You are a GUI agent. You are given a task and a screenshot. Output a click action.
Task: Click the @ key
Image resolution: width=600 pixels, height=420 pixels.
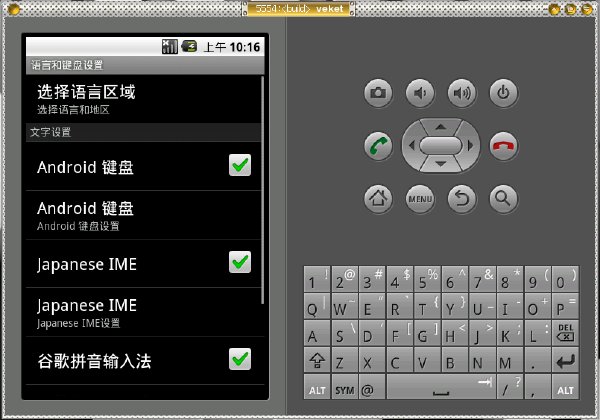(x=372, y=387)
